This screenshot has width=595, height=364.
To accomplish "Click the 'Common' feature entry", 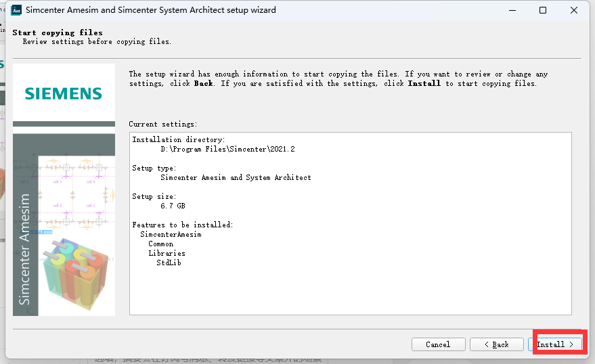I will coord(161,244).
